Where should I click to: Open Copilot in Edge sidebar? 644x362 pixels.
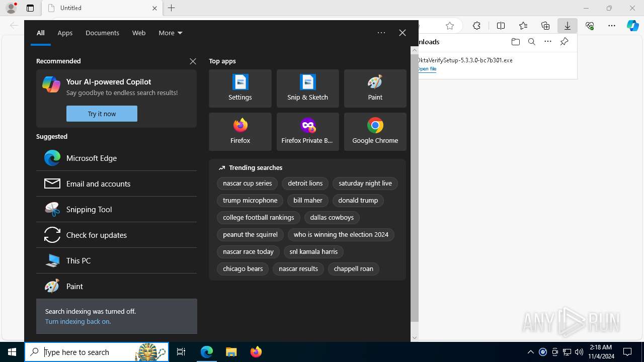pos(633,26)
